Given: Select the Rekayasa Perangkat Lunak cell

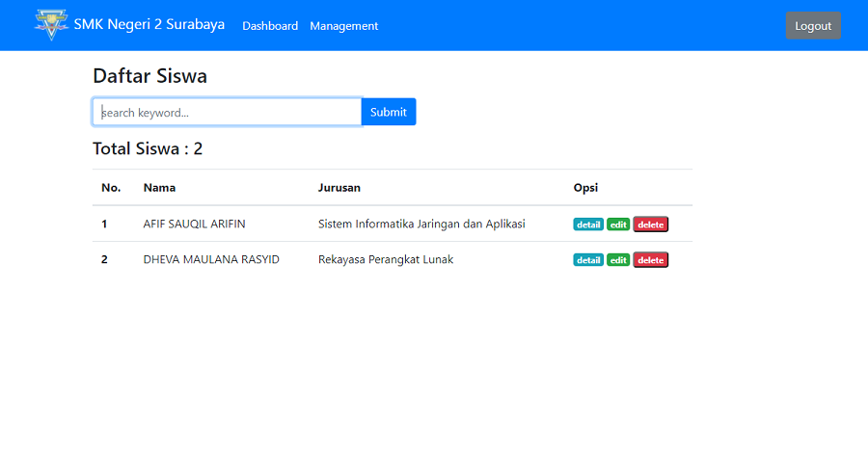Looking at the screenshot, I should (x=386, y=259).
